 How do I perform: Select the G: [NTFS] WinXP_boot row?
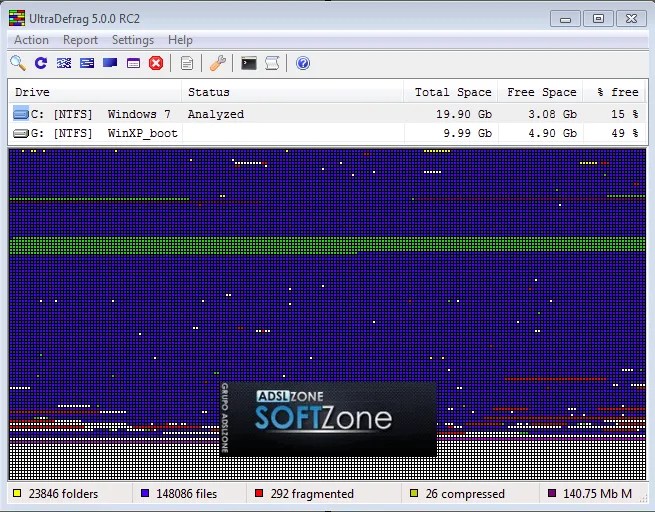tap(328, 134)
